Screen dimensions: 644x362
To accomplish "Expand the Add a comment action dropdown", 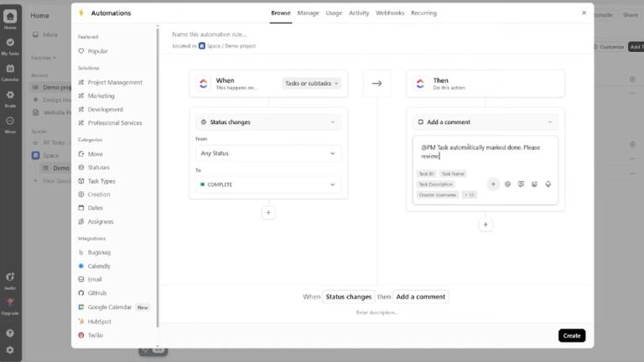I will point(486,122).
